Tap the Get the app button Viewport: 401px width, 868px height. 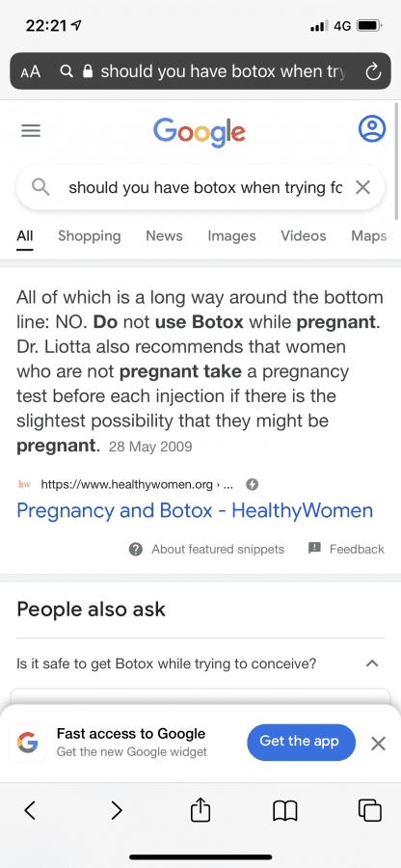[301, 742]
